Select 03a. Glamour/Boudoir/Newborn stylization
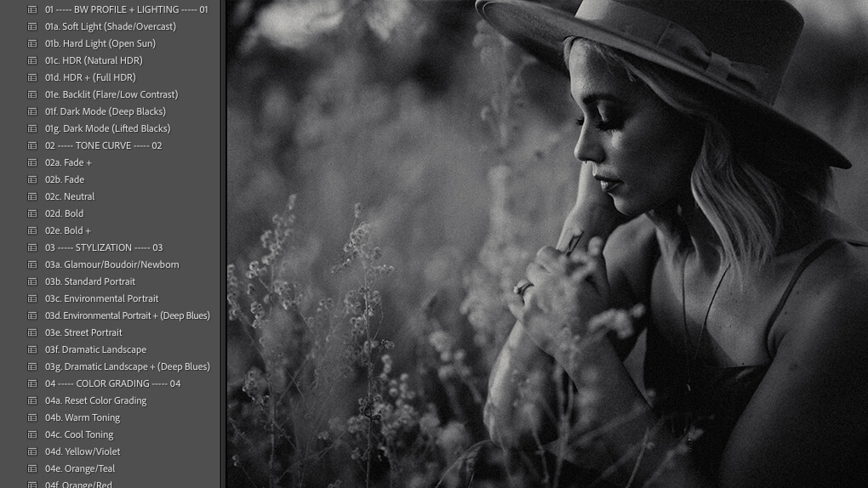The width and height of the screenshot is (868, 488). click(x=111, y=264)
